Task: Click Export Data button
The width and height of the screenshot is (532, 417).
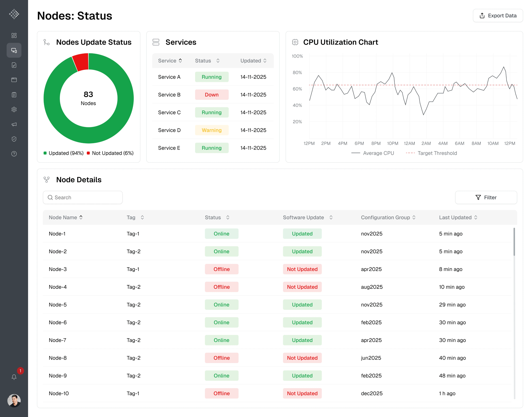Action: [498, 15]
